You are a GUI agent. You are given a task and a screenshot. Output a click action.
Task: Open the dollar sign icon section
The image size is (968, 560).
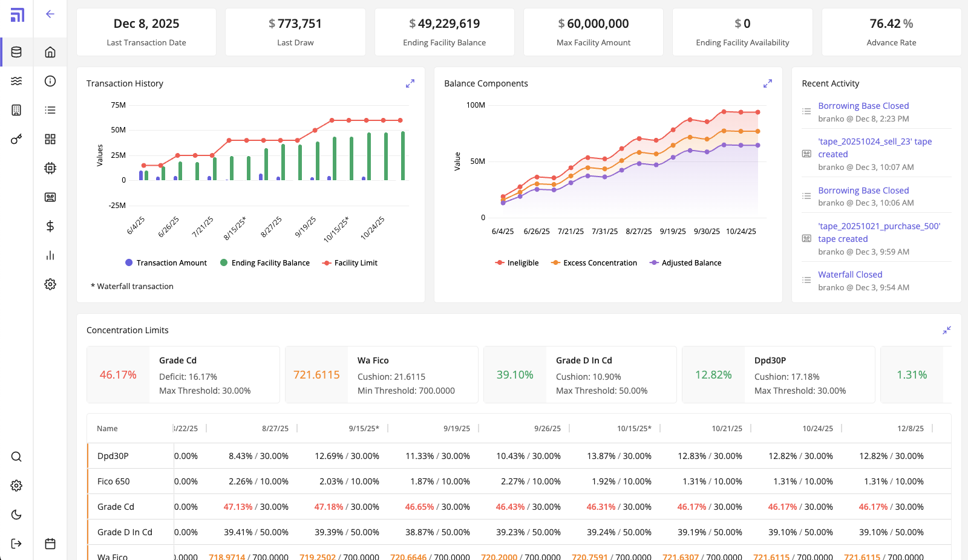click(x=50, y=226)
